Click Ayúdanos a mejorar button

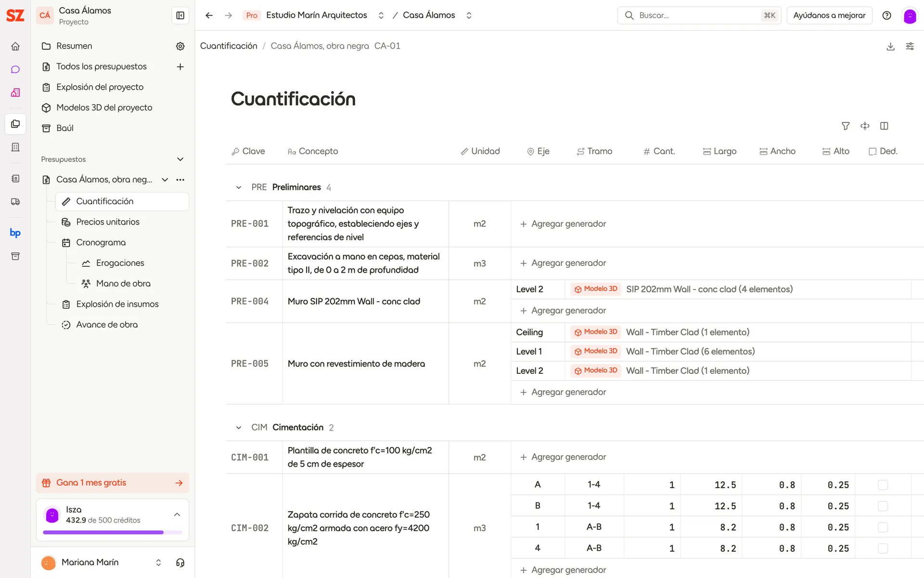point(829,15)
